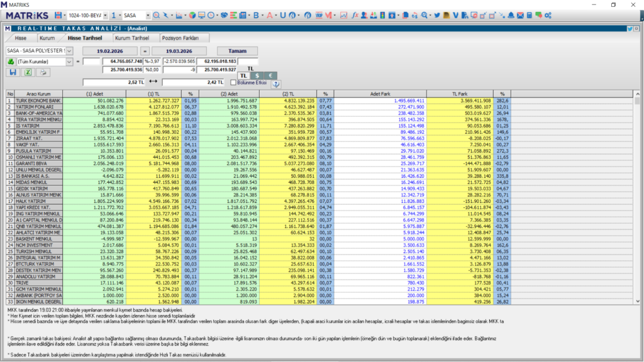Click the start date 19.02.2026 button
Image resolution: width=644 pixels, height=362 pixels.
pos(109,51)
